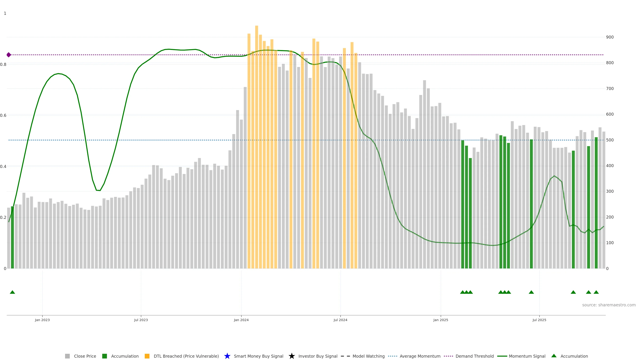
Task: Click the green Accumulation triangle in legend
Action: coord(554,356)
